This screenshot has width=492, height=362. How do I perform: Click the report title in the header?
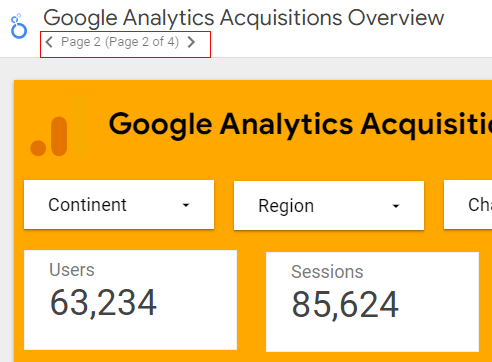click(x=244, y=18)
